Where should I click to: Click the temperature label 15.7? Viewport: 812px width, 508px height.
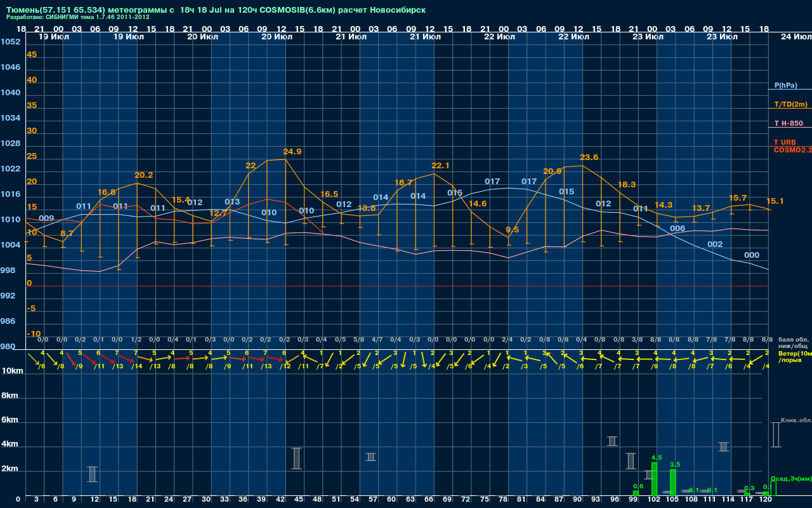(738, 198)
